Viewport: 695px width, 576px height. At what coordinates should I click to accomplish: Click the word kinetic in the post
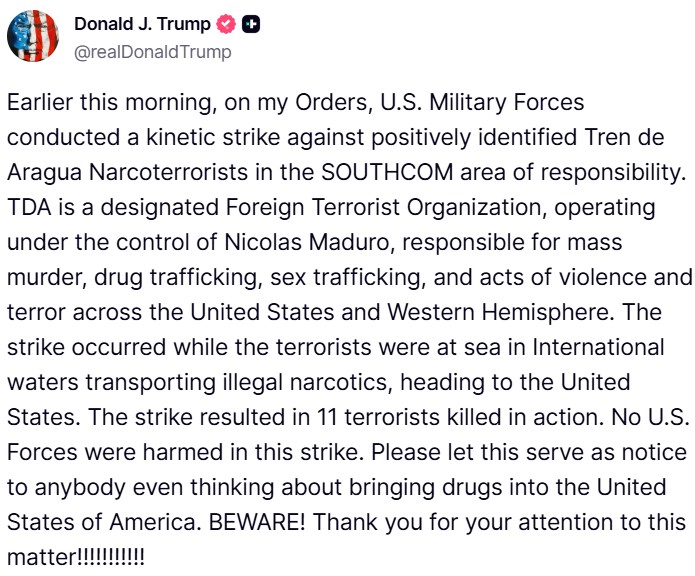181,137
